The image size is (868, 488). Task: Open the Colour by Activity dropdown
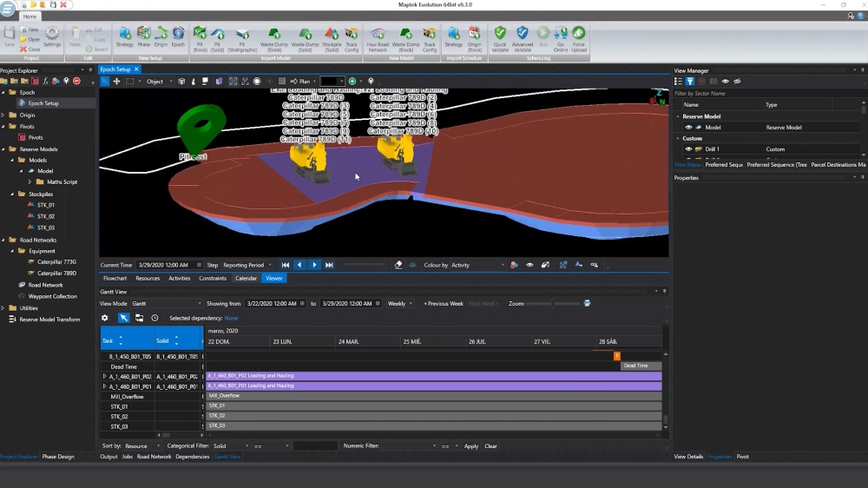pos(477,265)
